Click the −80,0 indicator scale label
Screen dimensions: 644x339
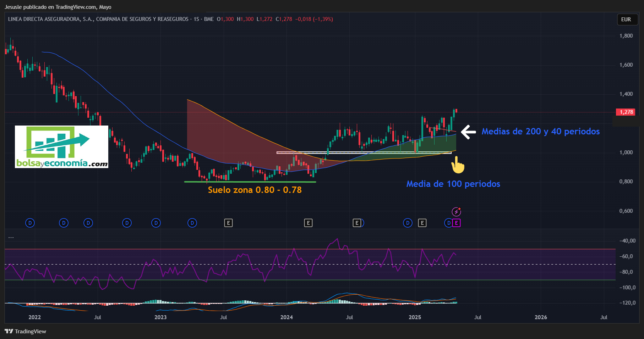626,272
